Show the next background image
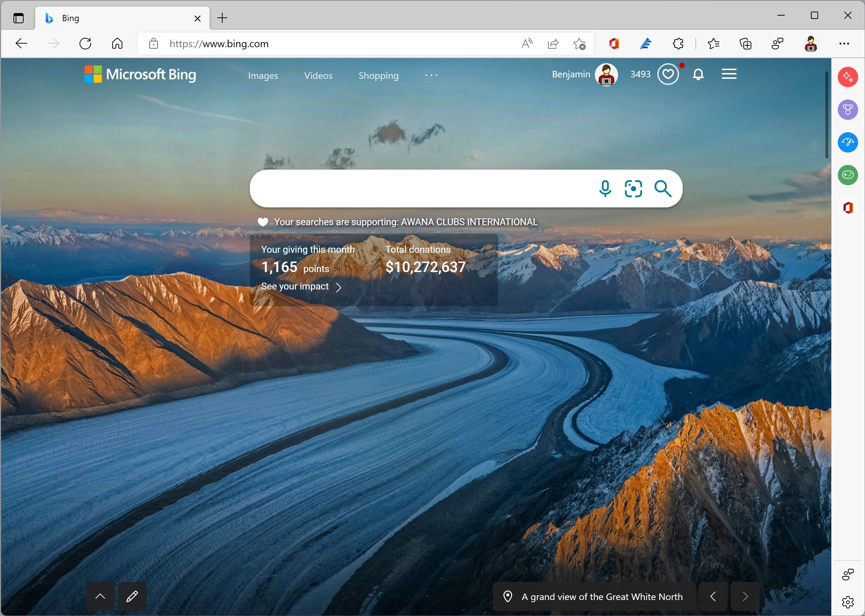The width and height of the screenshot is (865, 616). coord(744,596)
